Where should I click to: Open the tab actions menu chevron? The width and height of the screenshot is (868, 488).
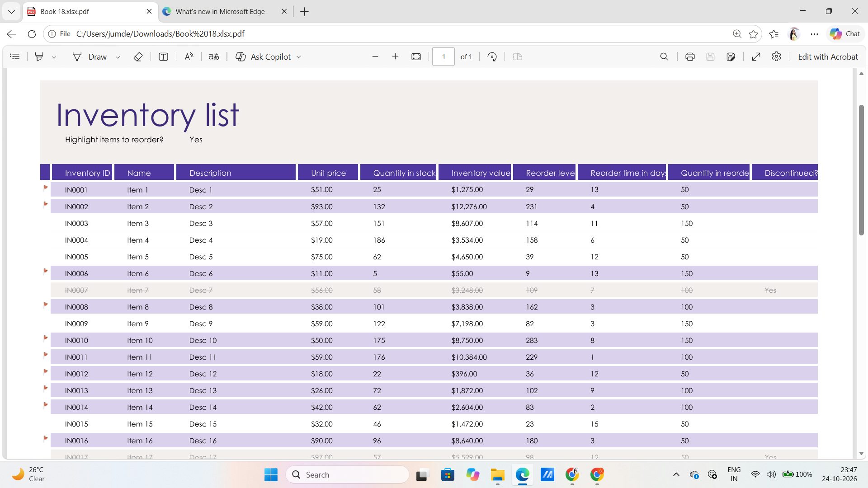tap(11, 12)
